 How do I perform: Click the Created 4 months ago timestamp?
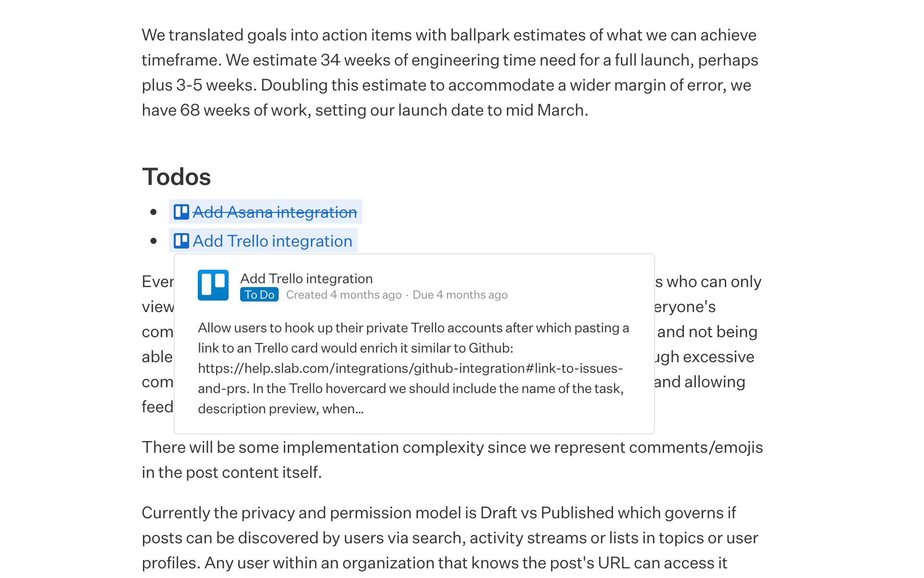tap(343, 294)
